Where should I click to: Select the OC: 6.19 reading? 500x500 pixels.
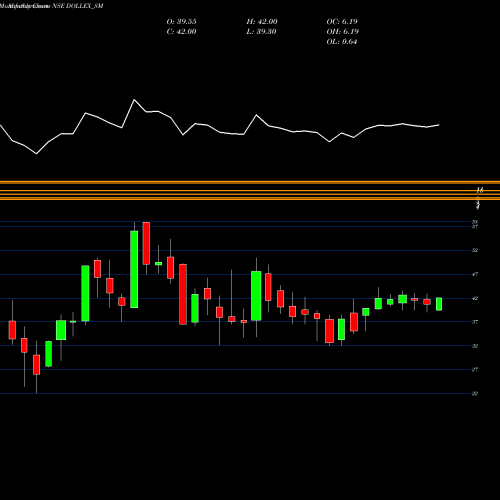[342, 22]
